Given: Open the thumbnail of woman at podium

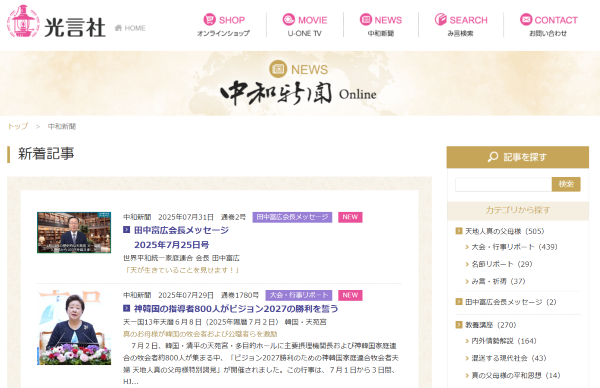Looking at the screenshot, I should [74, 328].
